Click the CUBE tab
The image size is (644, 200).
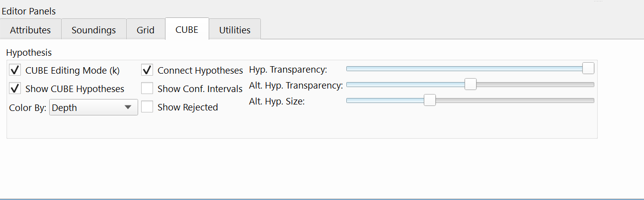coord(187,29)
